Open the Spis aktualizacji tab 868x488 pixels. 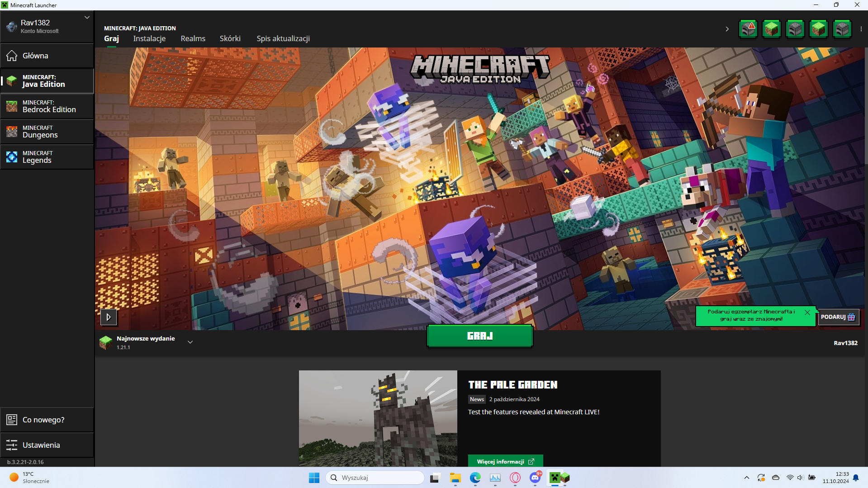point(283,38)
